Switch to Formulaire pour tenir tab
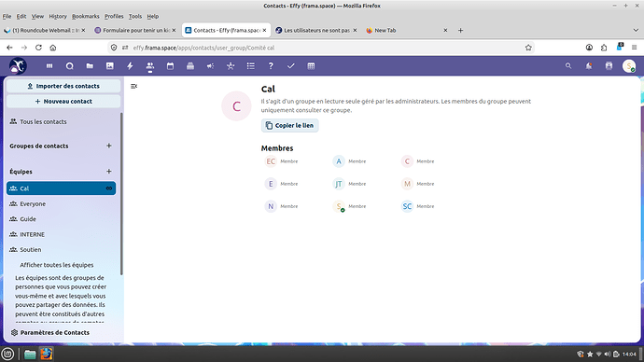Screen dimensions: 644x362 coord(134,31)
